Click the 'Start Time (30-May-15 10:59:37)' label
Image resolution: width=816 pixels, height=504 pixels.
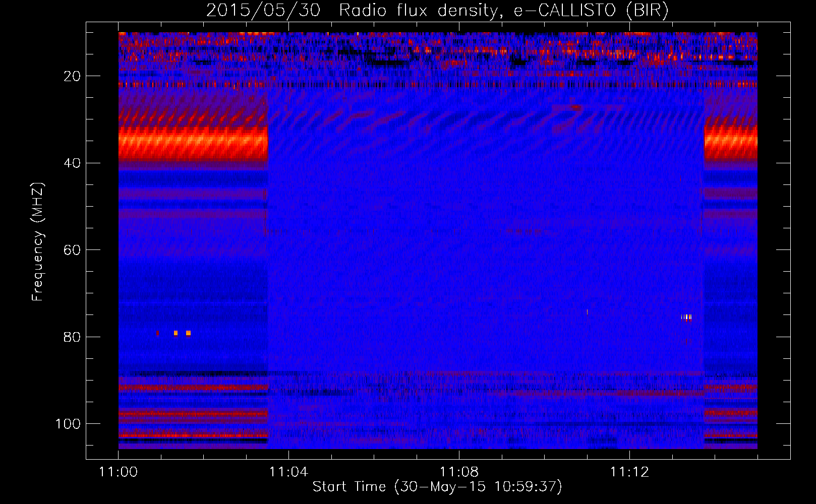click(437, 487)
